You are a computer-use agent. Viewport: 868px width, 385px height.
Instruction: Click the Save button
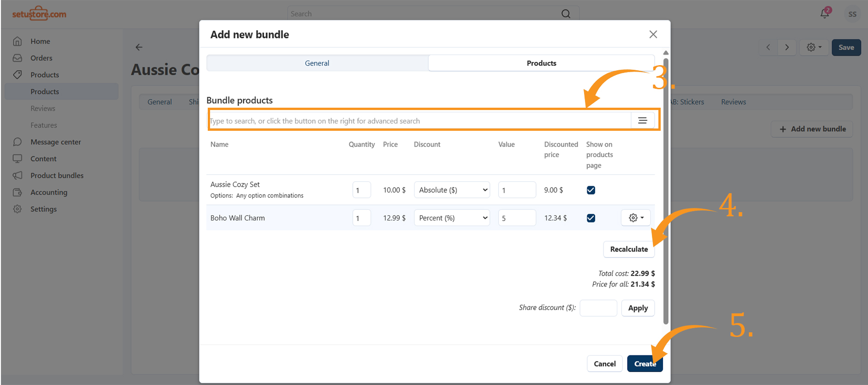(846, 47)
